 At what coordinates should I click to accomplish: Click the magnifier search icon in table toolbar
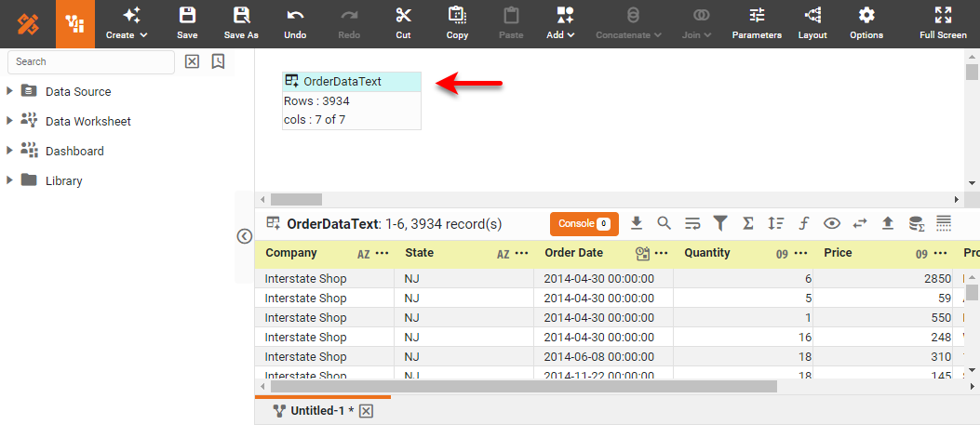pyautogui.click(x=665, y=223)
